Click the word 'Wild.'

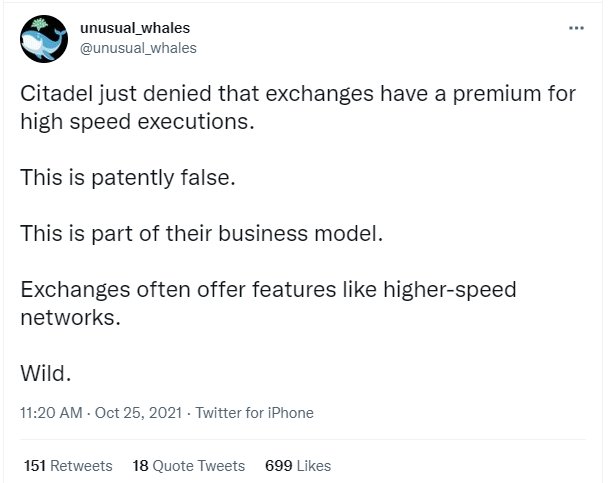[46, 373]
